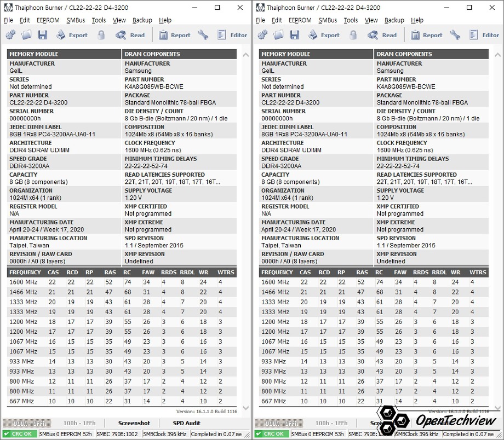Click the green CRC OK indicator in right window
504x440 pixels.
coord(272,434)
